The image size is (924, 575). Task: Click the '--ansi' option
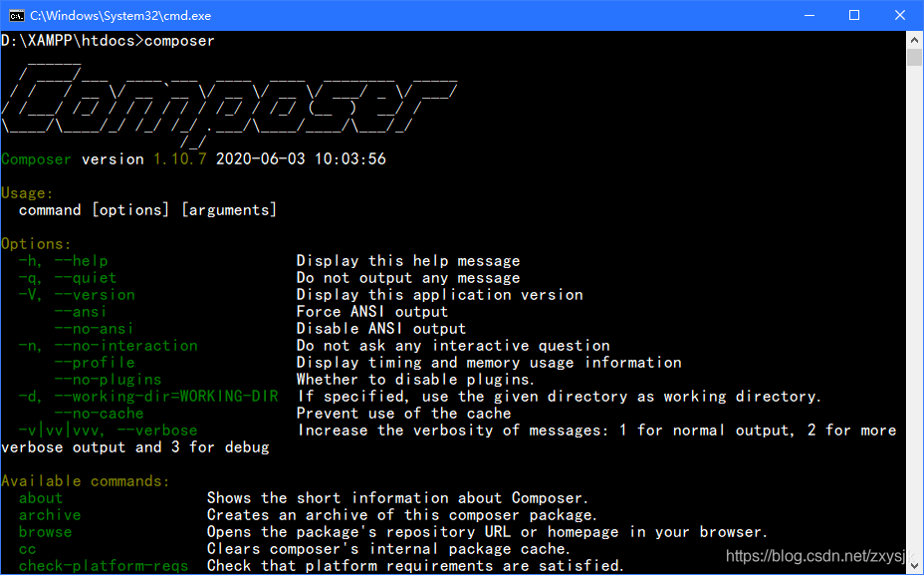tap(81, 312)
